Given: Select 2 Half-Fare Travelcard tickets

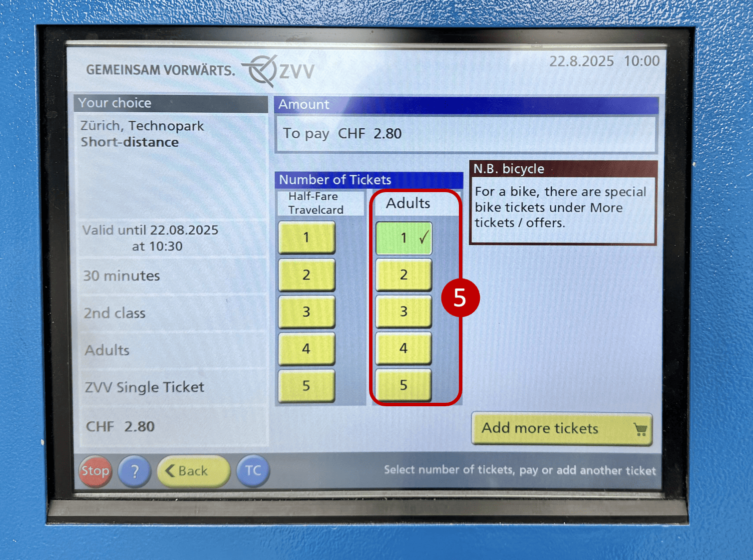Looking at the screenshot, I should [x=306, y=275].
